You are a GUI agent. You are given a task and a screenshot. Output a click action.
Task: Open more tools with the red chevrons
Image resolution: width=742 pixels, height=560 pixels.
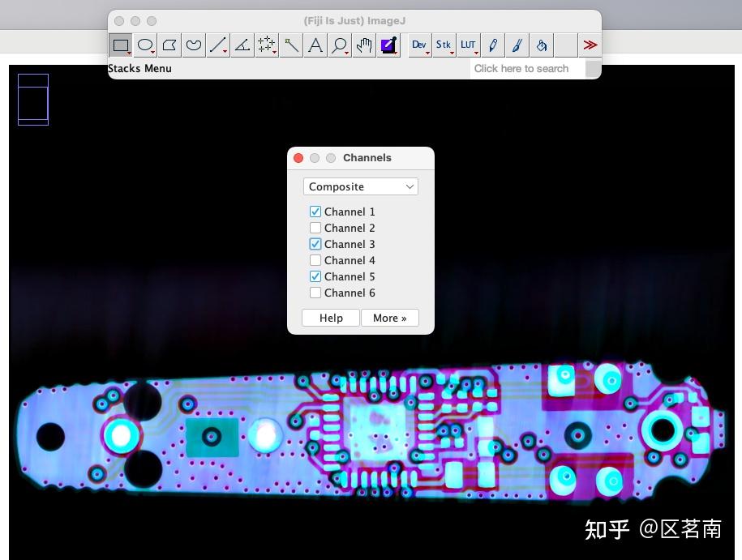point(590,45)
